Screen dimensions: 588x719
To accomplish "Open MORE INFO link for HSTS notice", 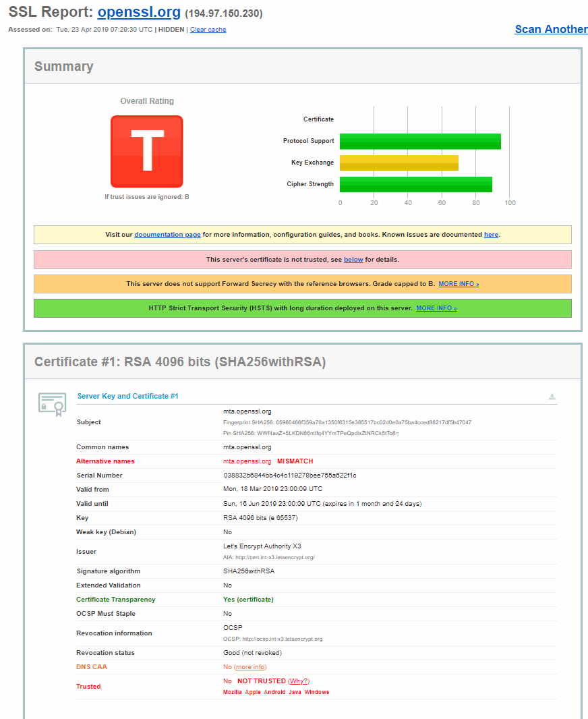I will point(436,308).
